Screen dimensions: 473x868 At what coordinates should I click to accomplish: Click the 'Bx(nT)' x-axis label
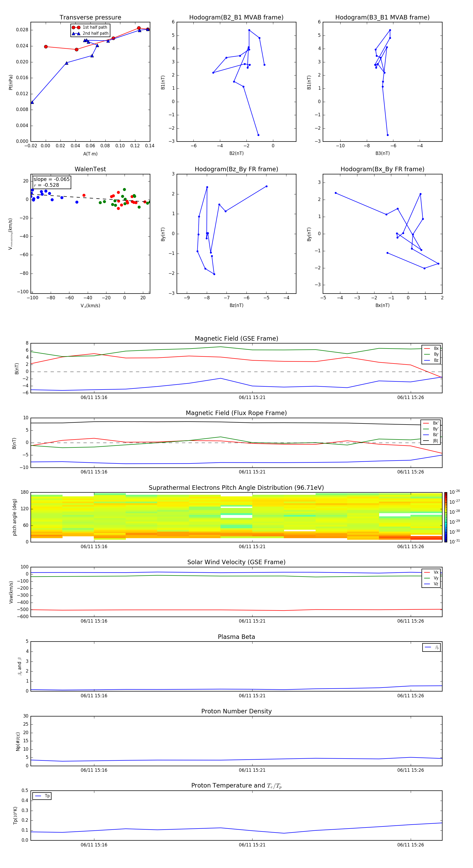(x=382, y=305)
